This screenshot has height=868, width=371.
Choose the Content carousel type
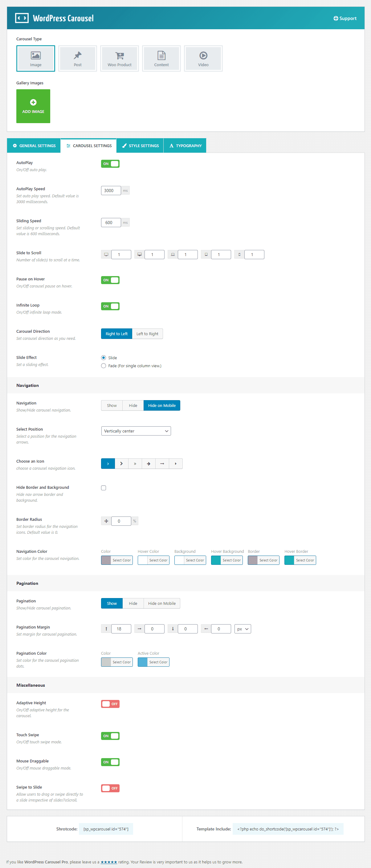[161, 58]
